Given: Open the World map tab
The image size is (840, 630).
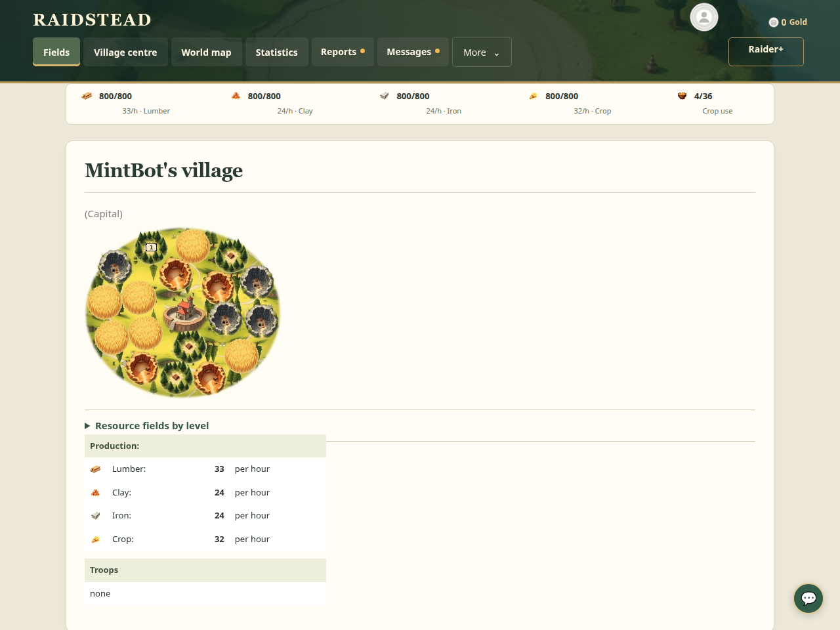Looking at the screenshot, I should [206, 52].
